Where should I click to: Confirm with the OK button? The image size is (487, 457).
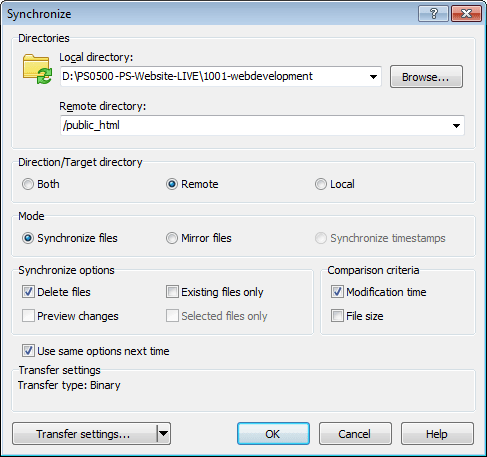[273, 434]
